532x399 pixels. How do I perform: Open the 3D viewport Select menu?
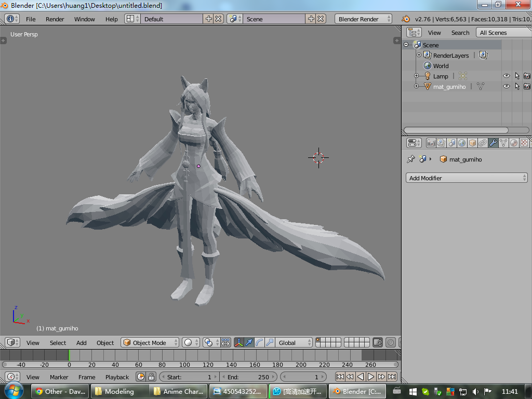(x=58, y=343)
